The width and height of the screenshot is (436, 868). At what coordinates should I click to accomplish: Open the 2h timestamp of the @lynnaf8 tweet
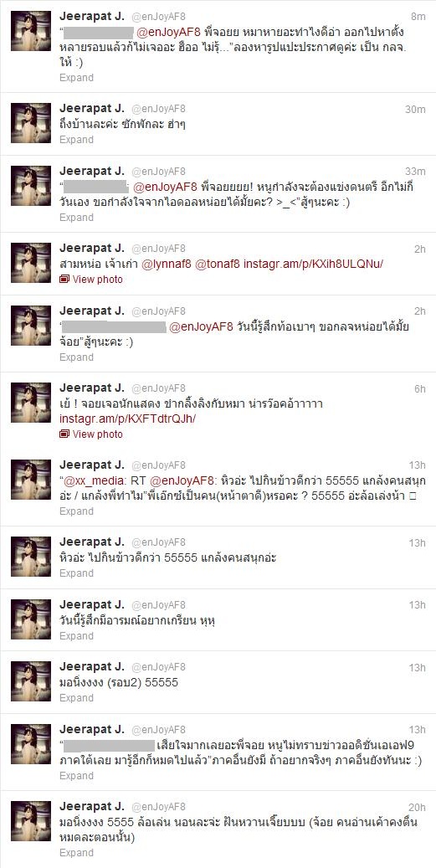click(419, 249)
